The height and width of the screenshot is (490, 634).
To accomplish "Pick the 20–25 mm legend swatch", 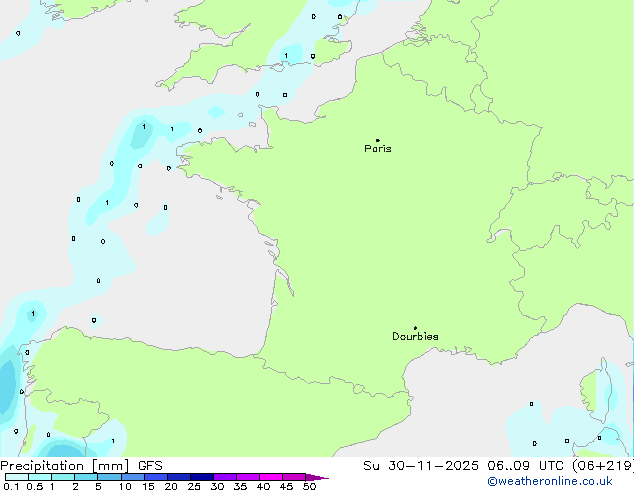I will tap(178, 477).
